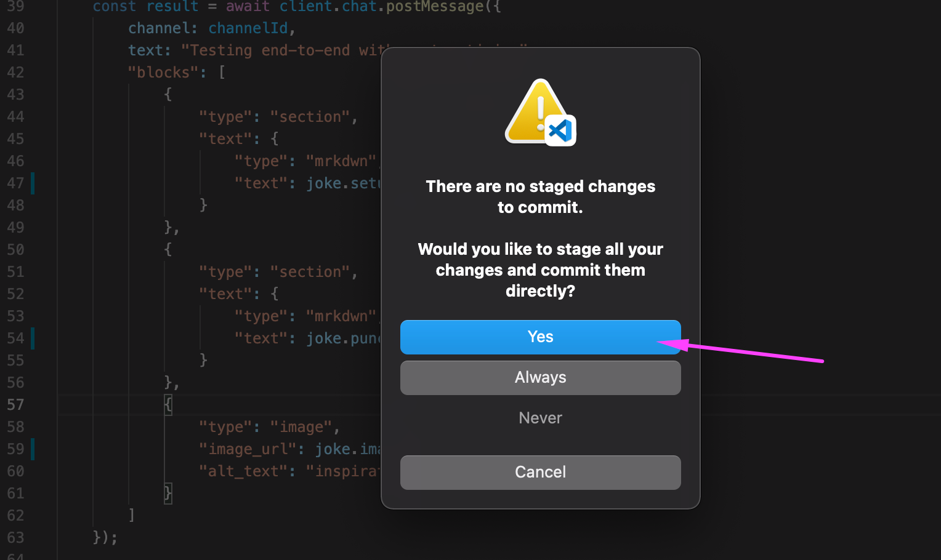Cancel the staged changes dialog

(x=540, y=472)
